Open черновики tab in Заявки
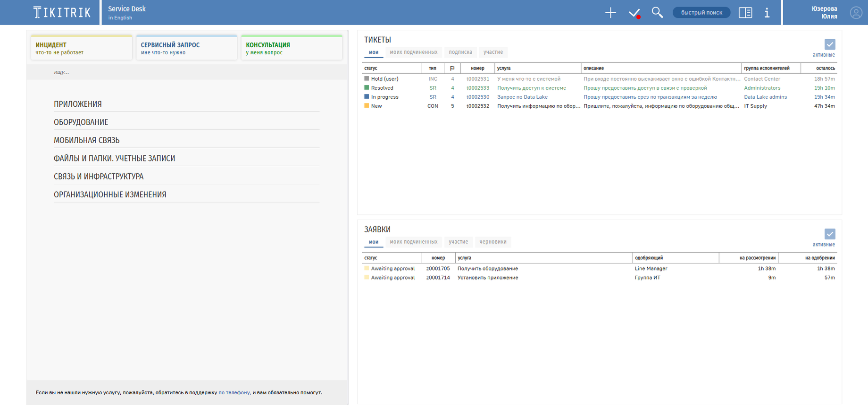 click(x=493, y=242)
